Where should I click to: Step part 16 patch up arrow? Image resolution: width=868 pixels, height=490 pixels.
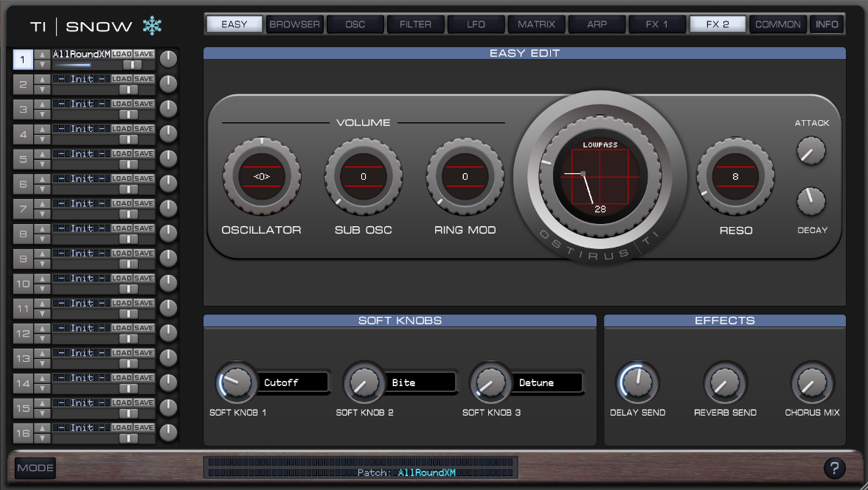point(42,427)
